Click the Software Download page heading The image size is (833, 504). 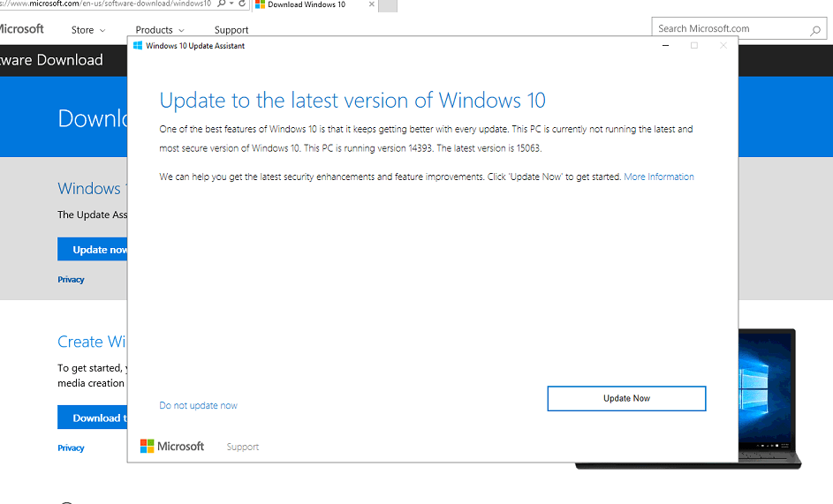[51, 60]
